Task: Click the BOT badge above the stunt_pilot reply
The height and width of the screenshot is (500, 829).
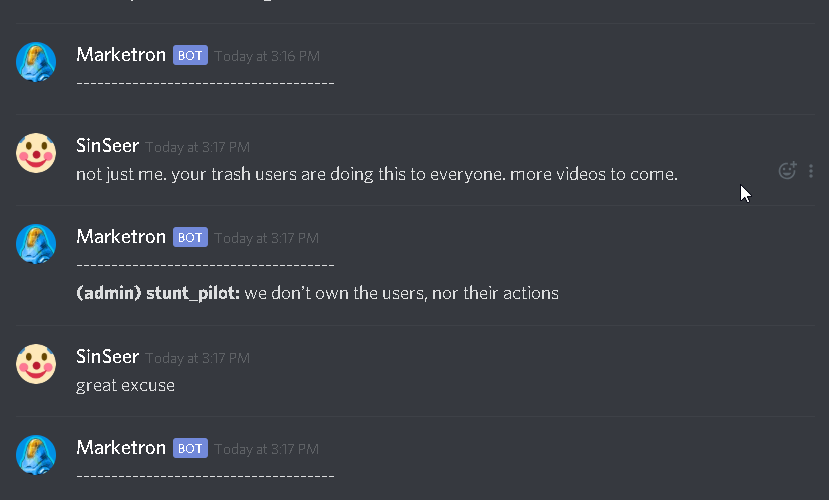Action: (190, 237)
